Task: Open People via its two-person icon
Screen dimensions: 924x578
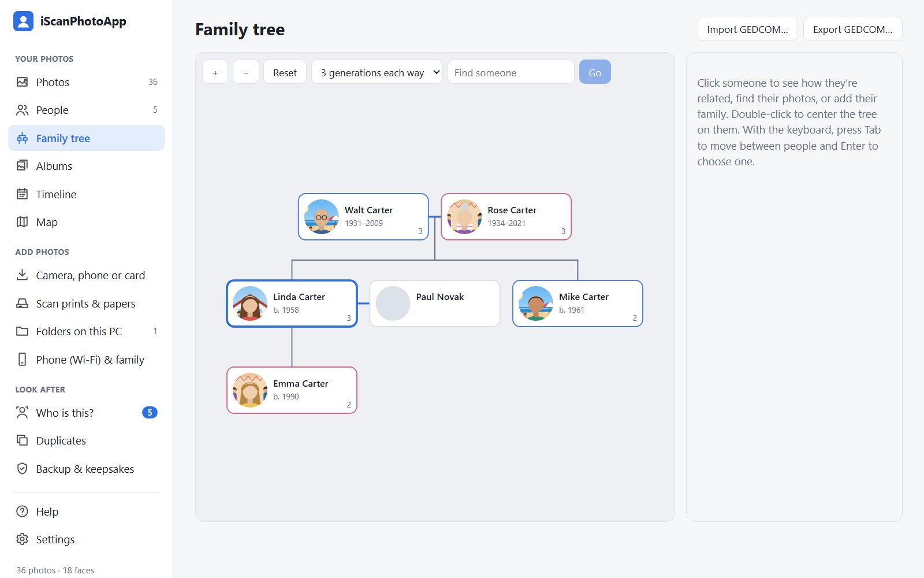Action: click(x=22, y=110)
